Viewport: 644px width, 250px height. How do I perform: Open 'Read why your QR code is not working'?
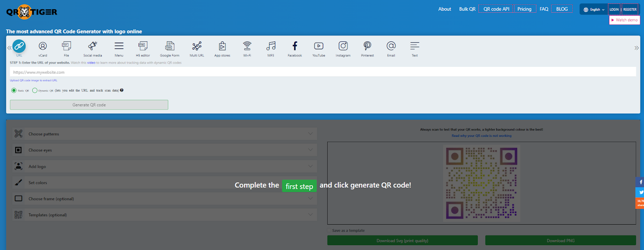[481, 136]
